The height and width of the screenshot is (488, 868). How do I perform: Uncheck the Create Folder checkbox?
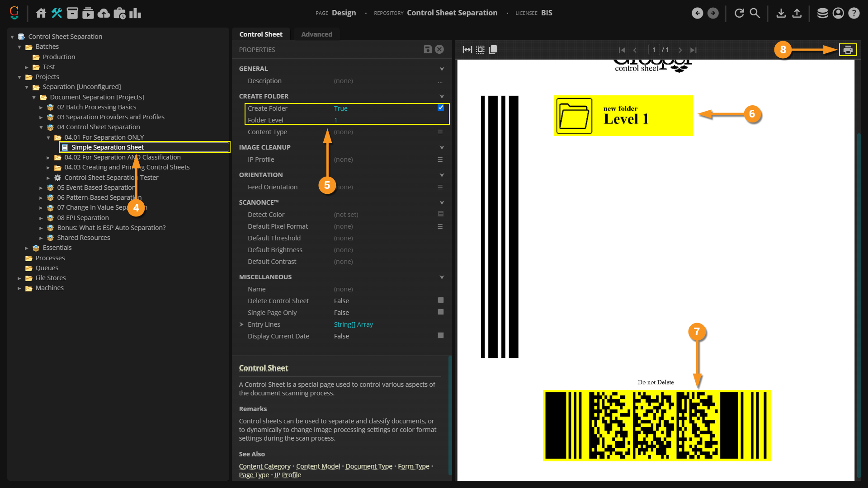click(441, 108)
